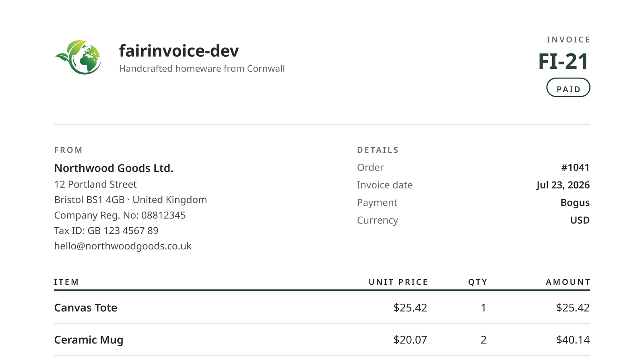Click the UNIT PRICE column header
The height and width of the screenshot is (362, 644).
point(398,282)
